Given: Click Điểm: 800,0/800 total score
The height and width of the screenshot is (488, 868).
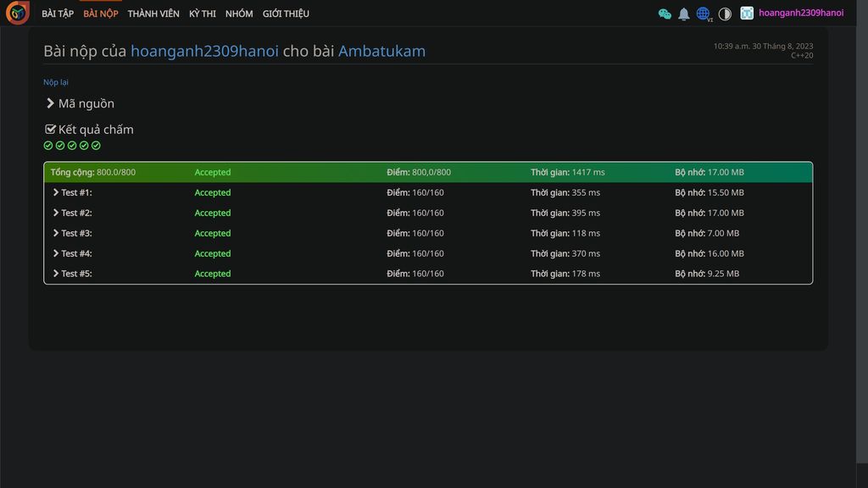Looking at the screenshot, I should tap(419, 172).
